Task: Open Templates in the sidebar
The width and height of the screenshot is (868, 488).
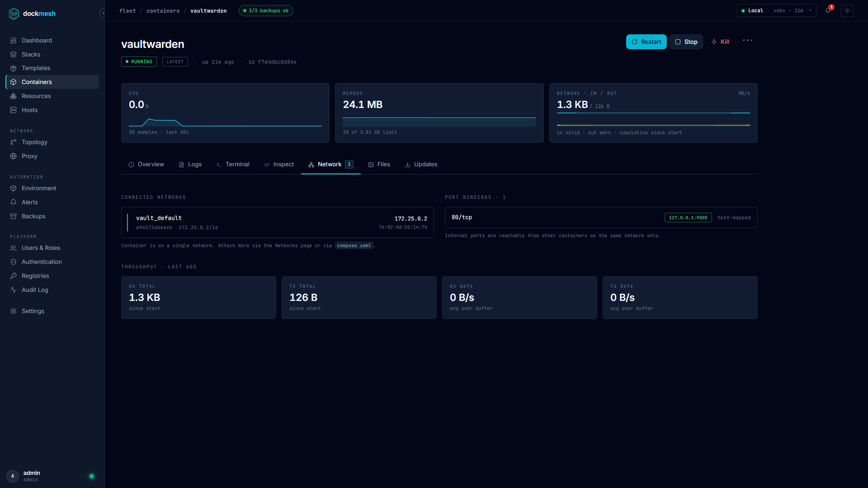Action: (x=52, y=68)
